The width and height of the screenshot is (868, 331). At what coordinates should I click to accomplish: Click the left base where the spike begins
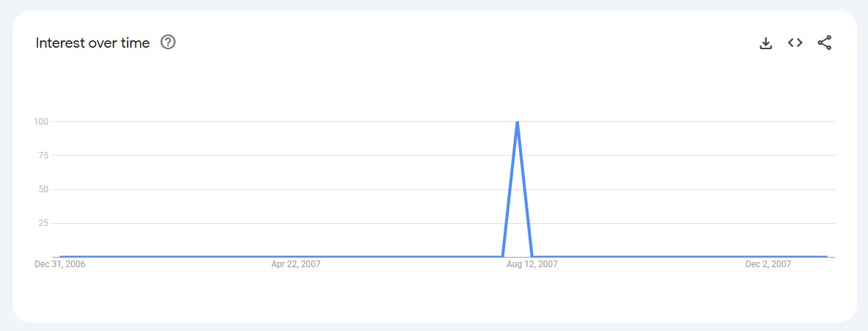pyautogui.click(x=503, y=256)
